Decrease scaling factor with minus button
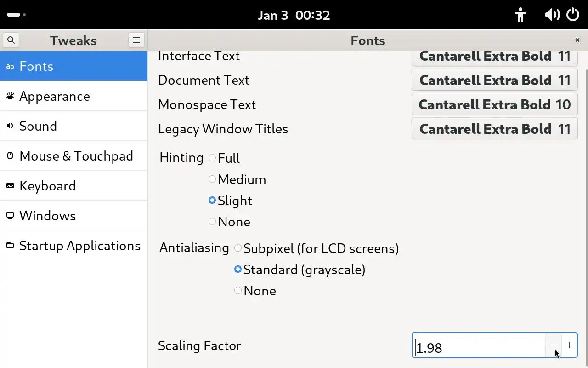This screenshot has height=368, width=588. coord(554,345)
